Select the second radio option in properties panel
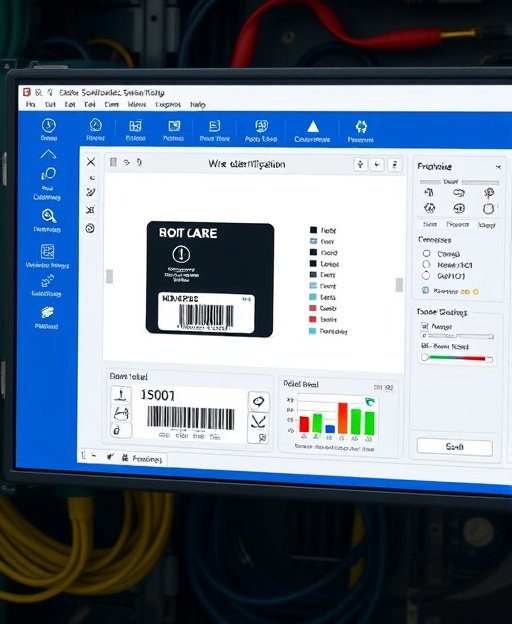Screen dimensions: 512x624 click(x=426, y=264)
